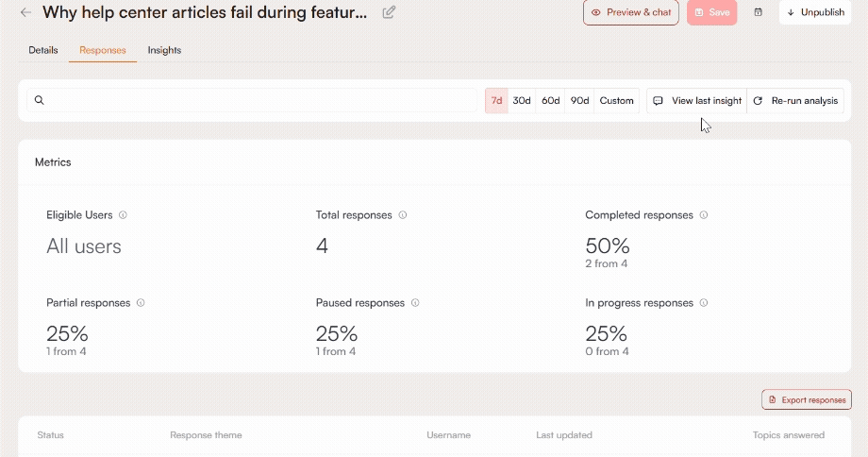
Task: Click the back arrow icon
Action: pyautogui.click(x=25, y=12)
